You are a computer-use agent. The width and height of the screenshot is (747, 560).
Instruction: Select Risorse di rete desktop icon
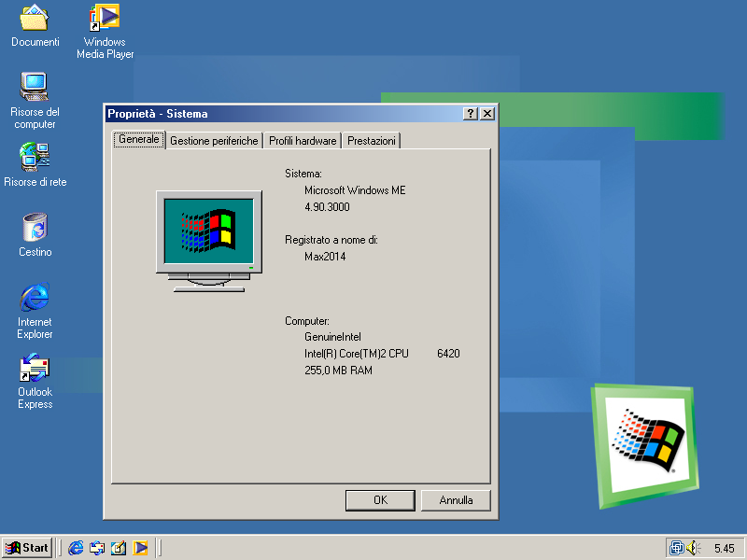(35, 157)
